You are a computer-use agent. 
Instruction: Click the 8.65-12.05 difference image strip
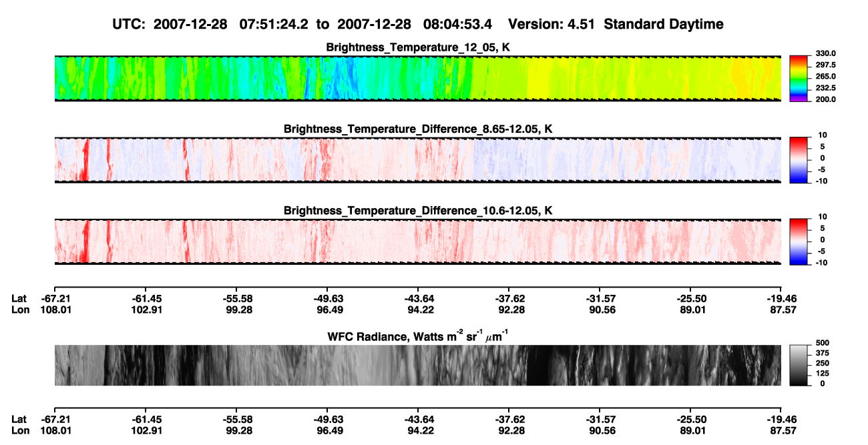[418, 160]
